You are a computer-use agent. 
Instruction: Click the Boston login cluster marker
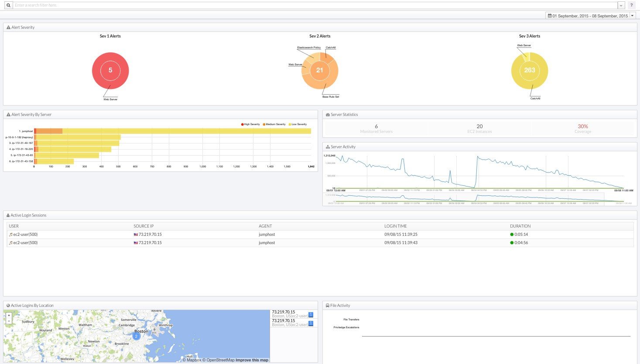coord(136,336)
